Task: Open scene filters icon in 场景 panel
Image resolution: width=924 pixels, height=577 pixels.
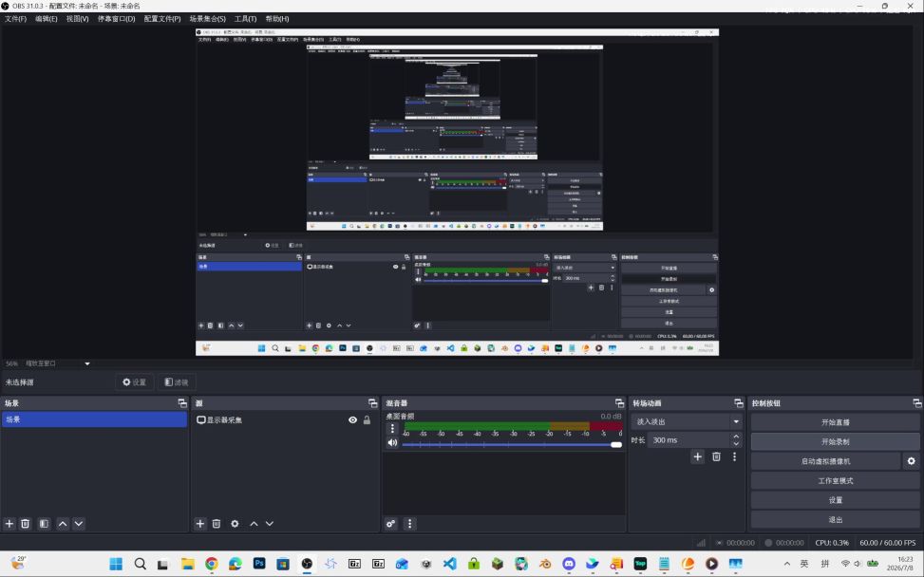Action: coord(45,524)
